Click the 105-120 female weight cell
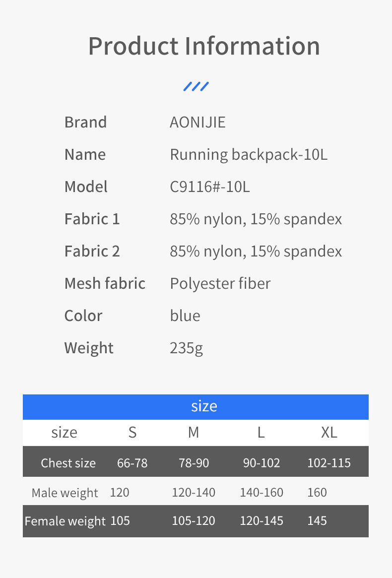The image size is (392, 578). (x=194, y=521)
